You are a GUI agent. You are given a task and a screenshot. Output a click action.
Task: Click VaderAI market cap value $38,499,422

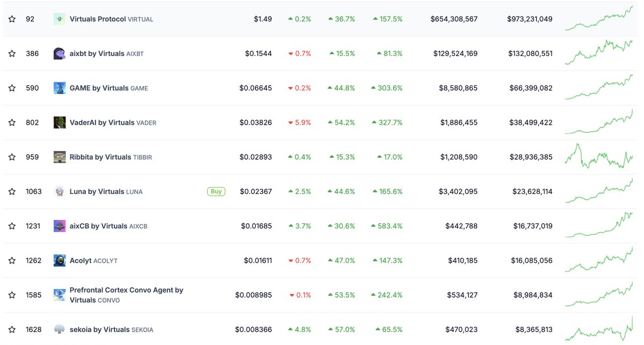tap(531, 123)
